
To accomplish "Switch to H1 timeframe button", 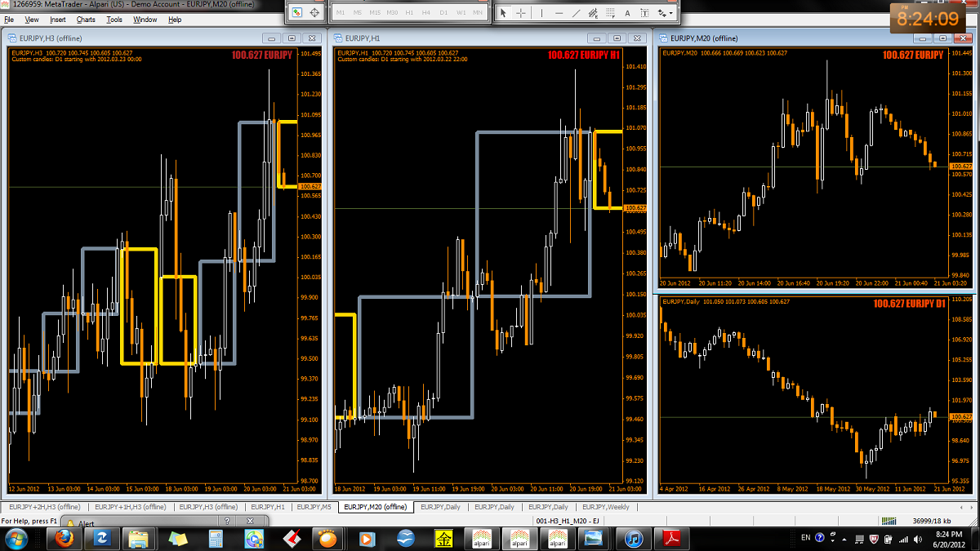I will [x=410, y=13].
